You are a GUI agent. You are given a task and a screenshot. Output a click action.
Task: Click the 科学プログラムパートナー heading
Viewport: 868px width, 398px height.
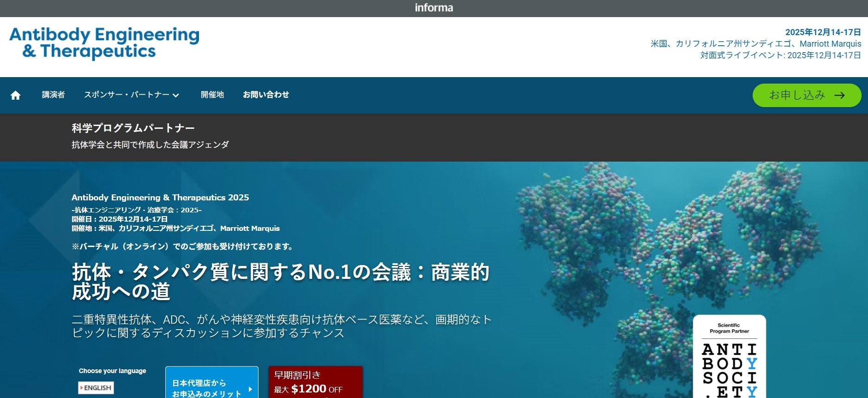pos(133,128)
